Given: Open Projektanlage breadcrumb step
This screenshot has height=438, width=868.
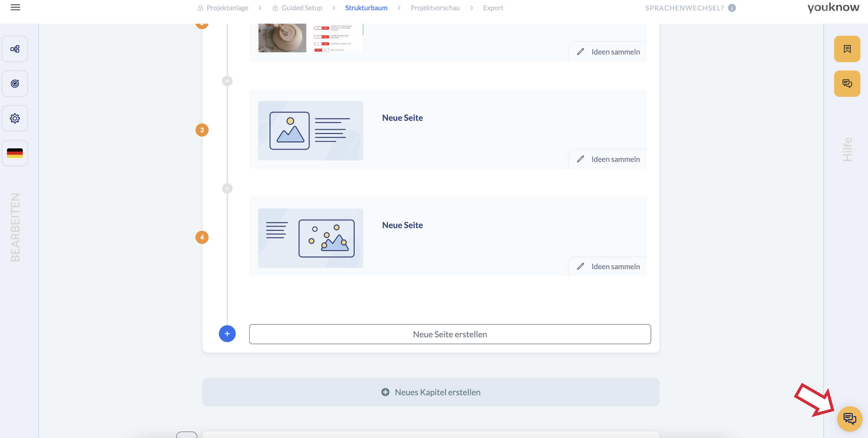Looking at the screenshot, I should tap(227, 8).
